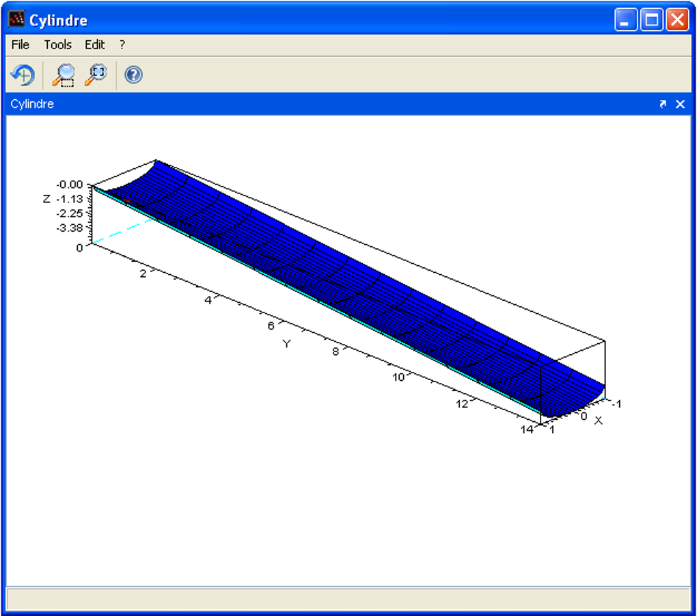Viewport: 697px width, 616px height.
Task: Click the Y axis tick value 6
Action: click(x=271, y=326)
